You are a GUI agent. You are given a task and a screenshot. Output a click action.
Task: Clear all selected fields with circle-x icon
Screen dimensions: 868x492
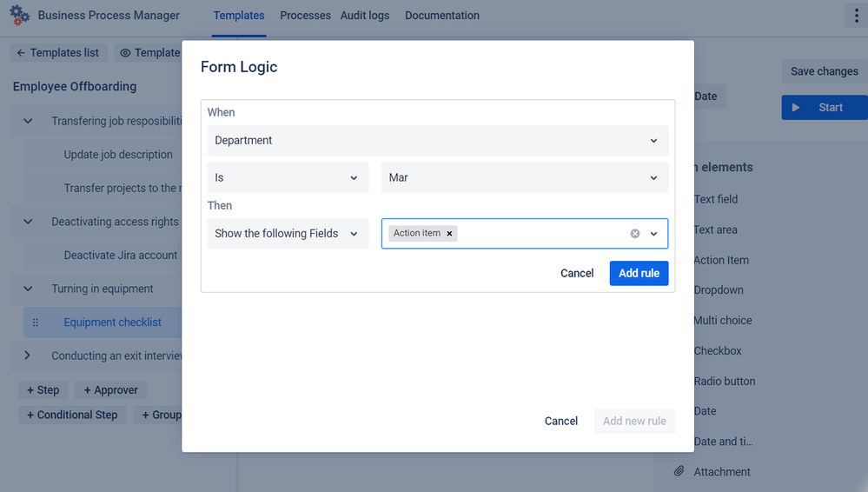[x=635, y=234]
